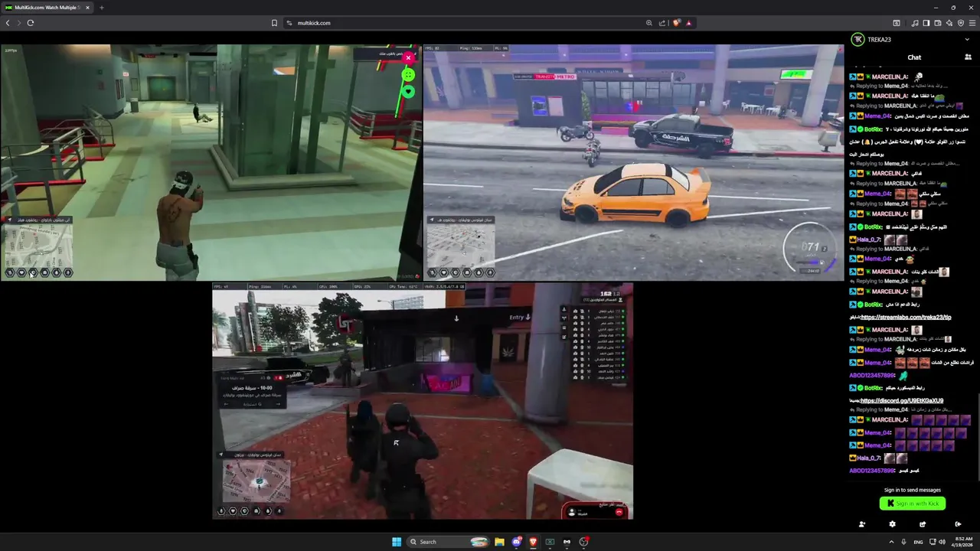Open the zoom magnifier in the address bar
This screenshot has width=980, height=551.
pyautogui.click(x=649, y=23)
